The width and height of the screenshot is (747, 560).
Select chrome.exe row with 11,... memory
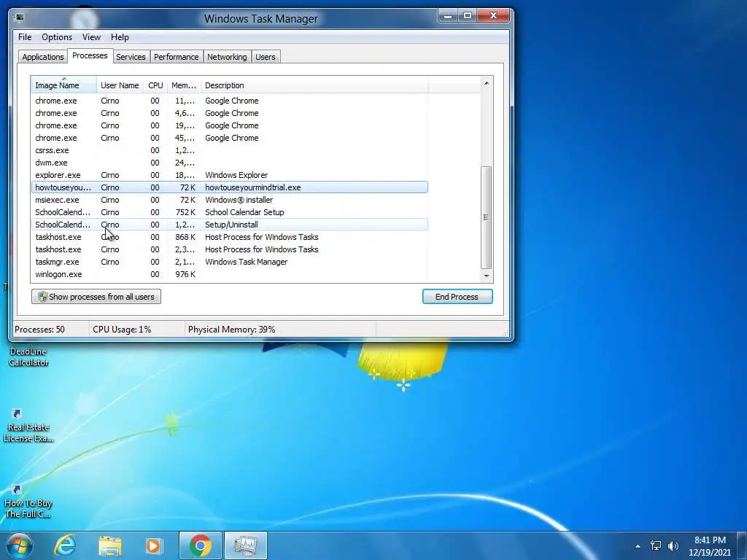click(x=230, y=101)
